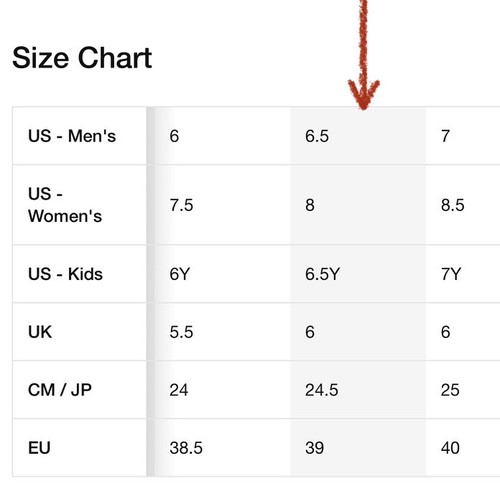Click women's size 8 cell

coord(358,205)
